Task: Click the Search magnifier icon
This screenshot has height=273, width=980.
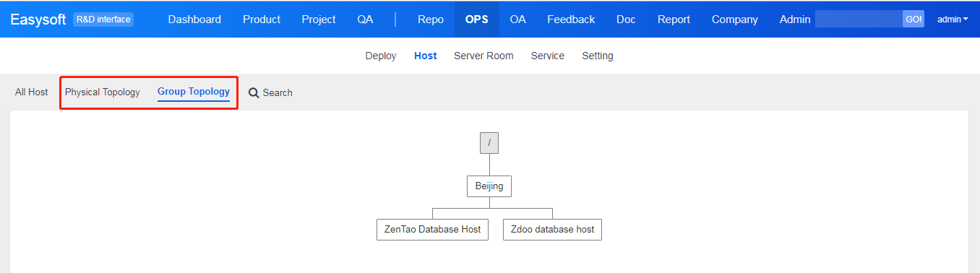Action: tap(254, 93)
